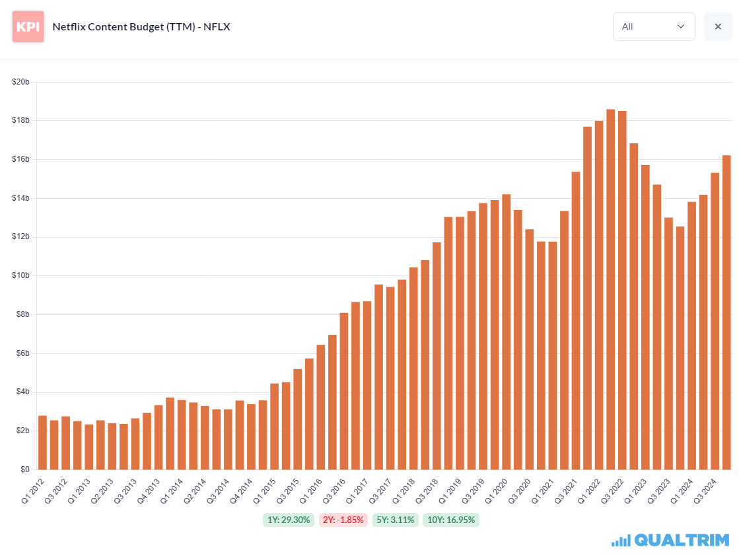The width and height of the screenshot is (739, 560).
Task: Click the Q1 2015 x-axis label
Action: (264, 491)
